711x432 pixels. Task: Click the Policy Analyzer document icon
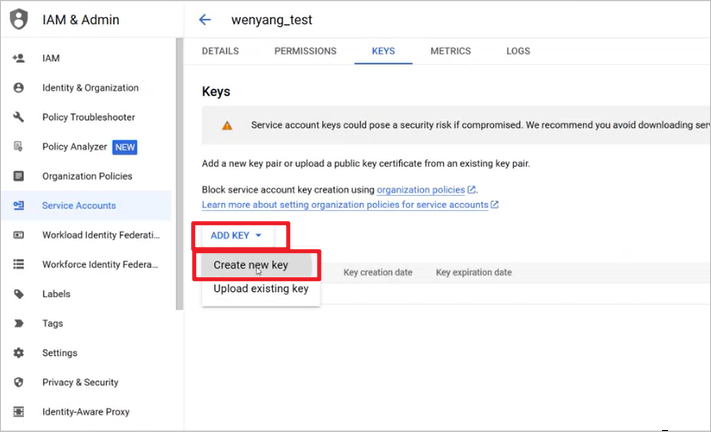point(19,146)
